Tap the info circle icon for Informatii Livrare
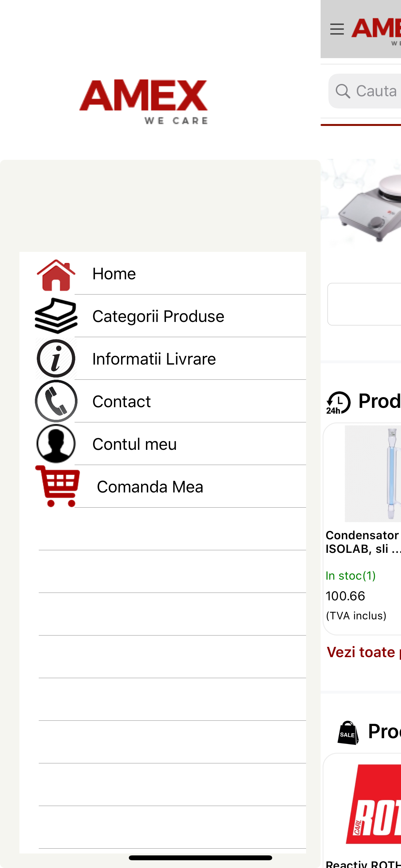 click(56, 358)
